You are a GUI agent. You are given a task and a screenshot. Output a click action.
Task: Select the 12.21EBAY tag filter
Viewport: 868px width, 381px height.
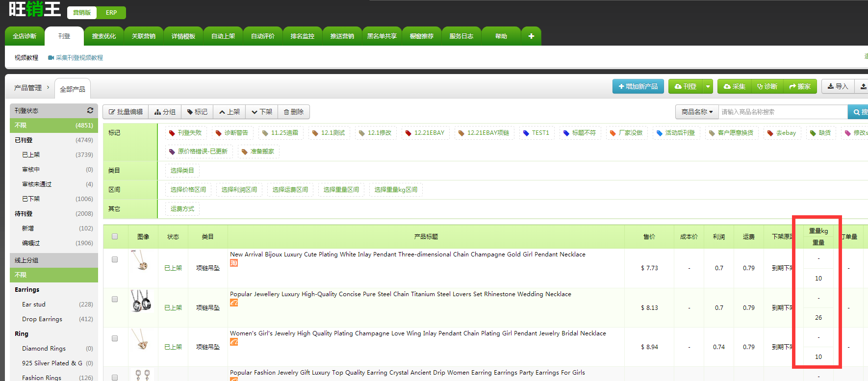[425, 133]
